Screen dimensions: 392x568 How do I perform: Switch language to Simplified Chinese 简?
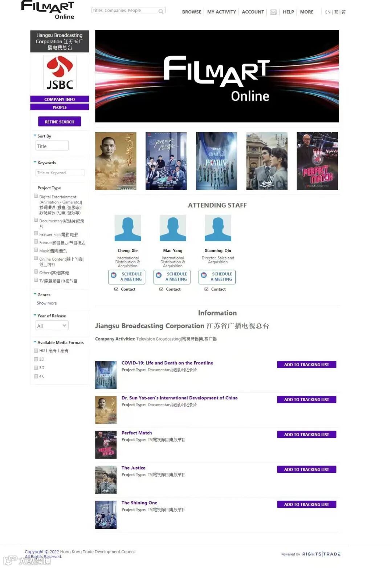click(344, 12)
